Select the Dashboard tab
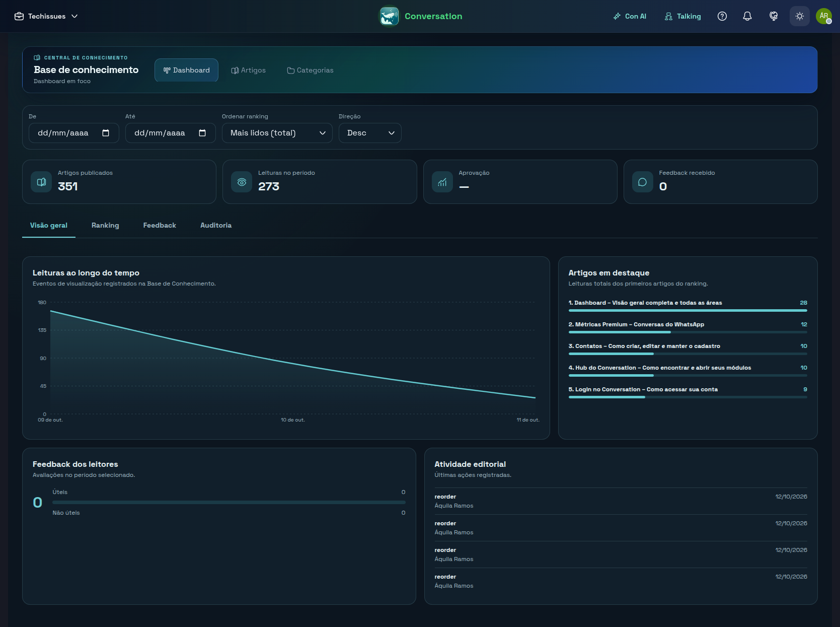The image size is (840, 627). click(x=186, y=71)
